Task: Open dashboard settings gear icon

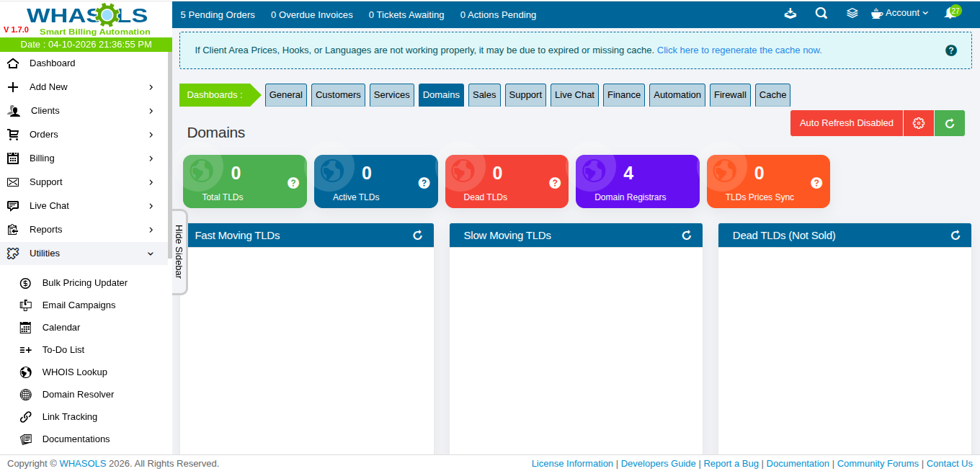Action: coord(918,123)
